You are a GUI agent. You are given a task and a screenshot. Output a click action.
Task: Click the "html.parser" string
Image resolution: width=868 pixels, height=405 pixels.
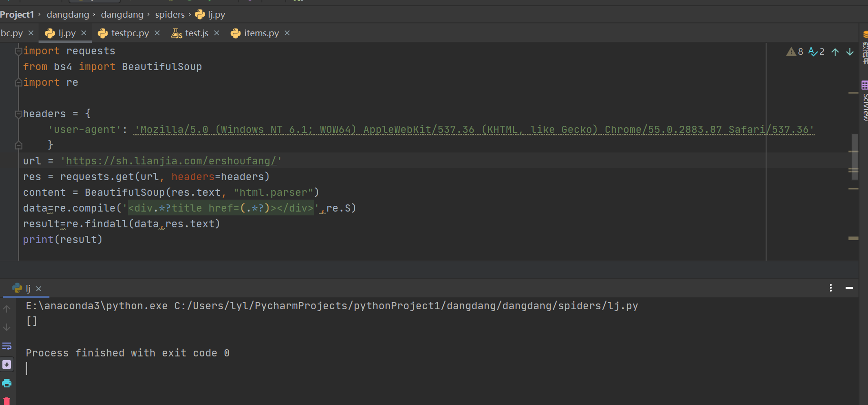pos(273,192)
